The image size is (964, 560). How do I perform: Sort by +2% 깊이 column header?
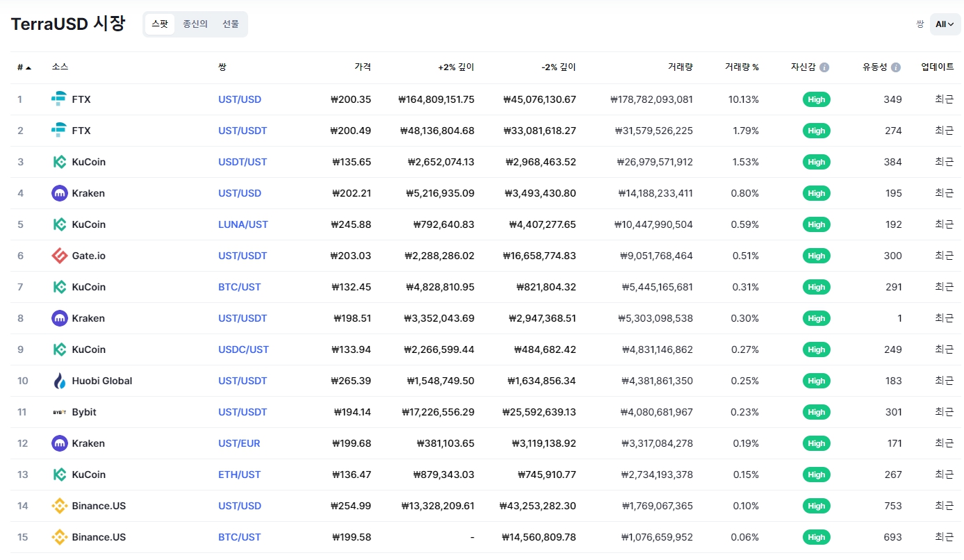point(456,67)
